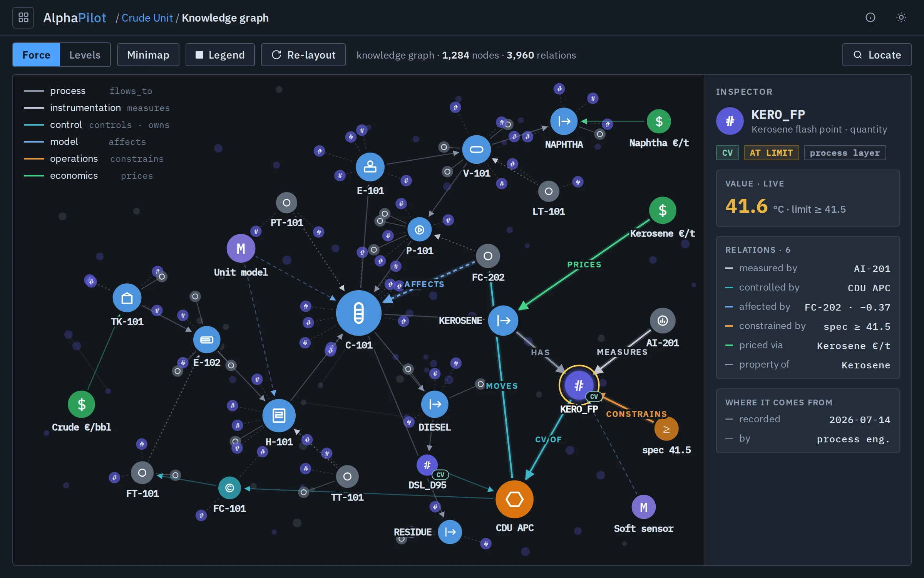Click the V-101 vessel node

click(476, 150)
